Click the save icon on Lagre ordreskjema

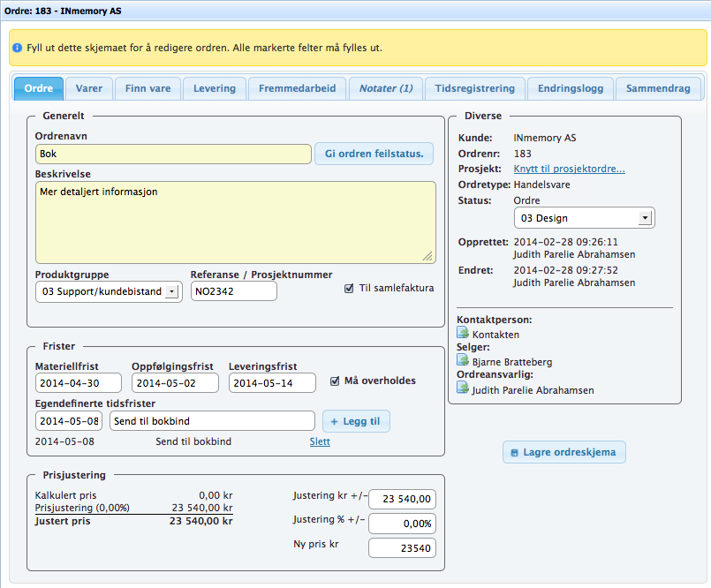(x=515, y=453)
